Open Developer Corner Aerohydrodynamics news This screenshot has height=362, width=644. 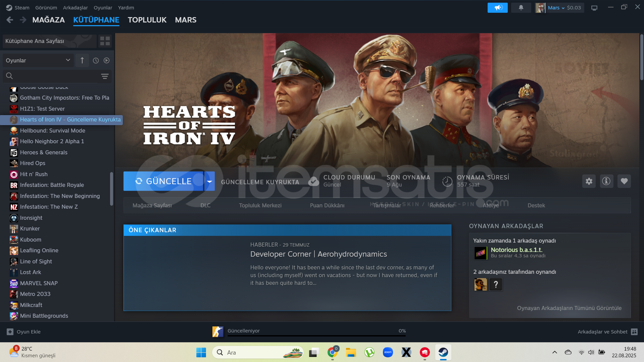318,254
